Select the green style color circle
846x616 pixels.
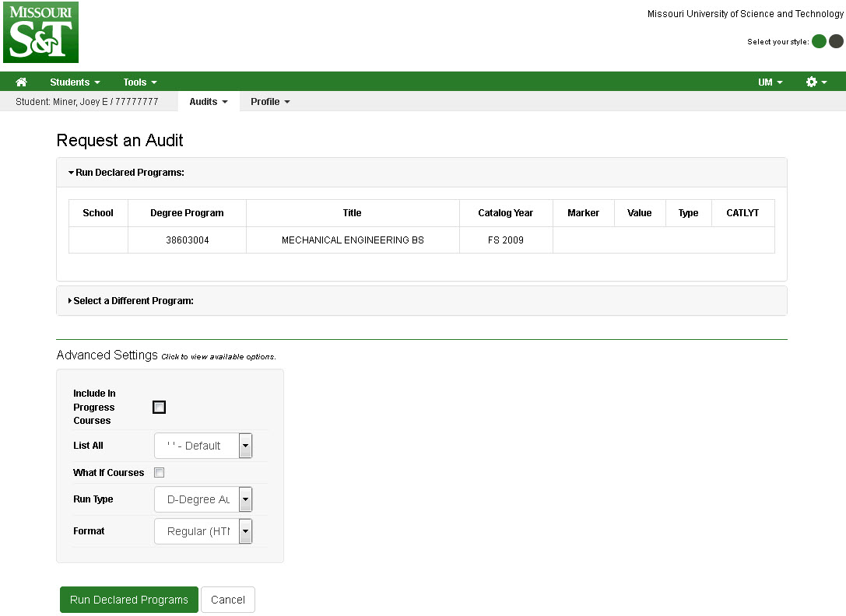[x=819, y=41]
